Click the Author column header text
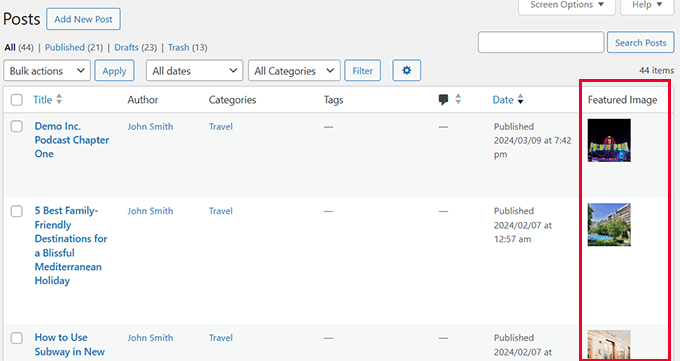The width and height of the screenshot is (680, 361). [143, 100]
